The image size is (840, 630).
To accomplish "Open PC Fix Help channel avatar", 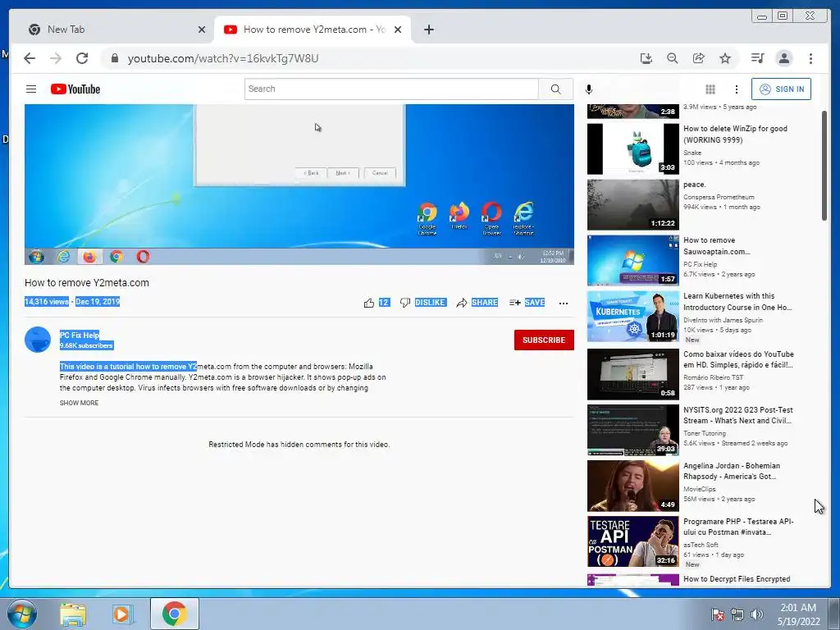I will (x=38, y=340).
